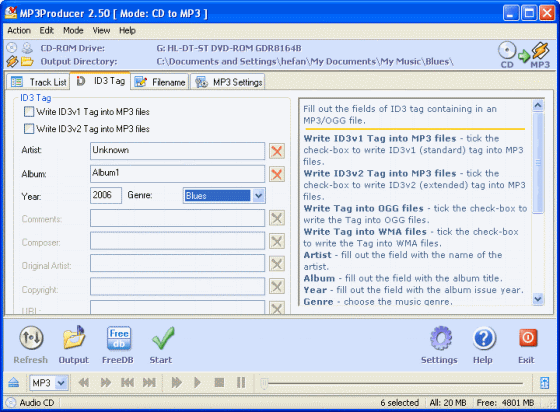560x412 pixels.
Task: Click the red Exit icon
Action: [x=528, y=337]
